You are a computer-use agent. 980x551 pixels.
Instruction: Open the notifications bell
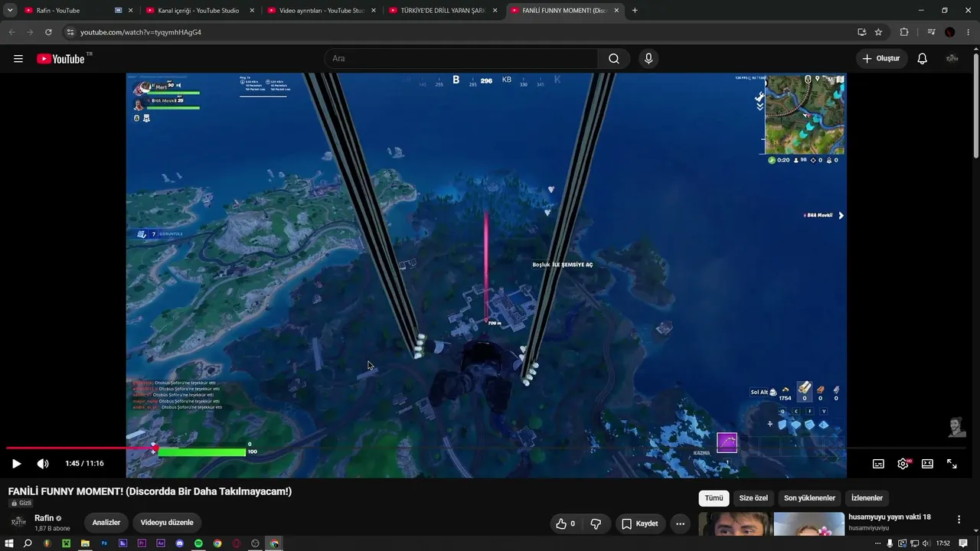(x=923, y=59)
